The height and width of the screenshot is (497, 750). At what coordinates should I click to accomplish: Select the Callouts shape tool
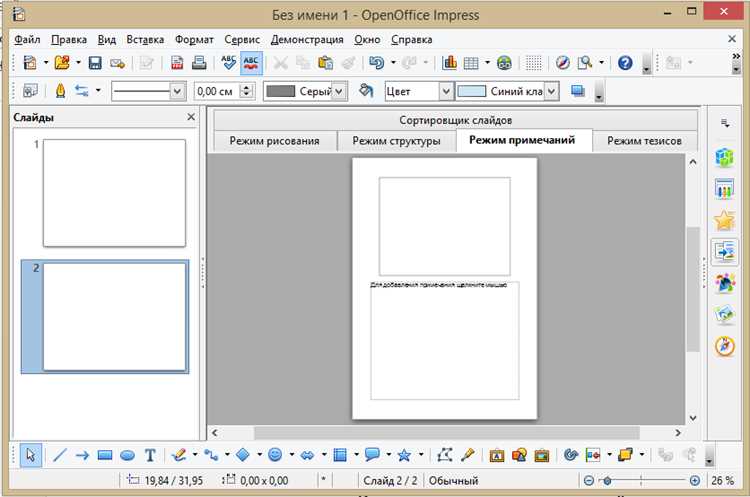[x=372, y=454]
